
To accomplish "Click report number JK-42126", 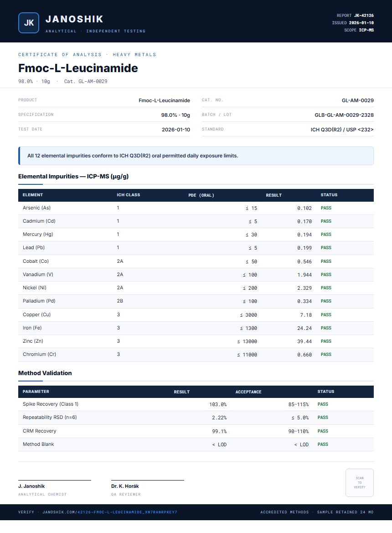I will pyautogui.click(x=364, y=16).
